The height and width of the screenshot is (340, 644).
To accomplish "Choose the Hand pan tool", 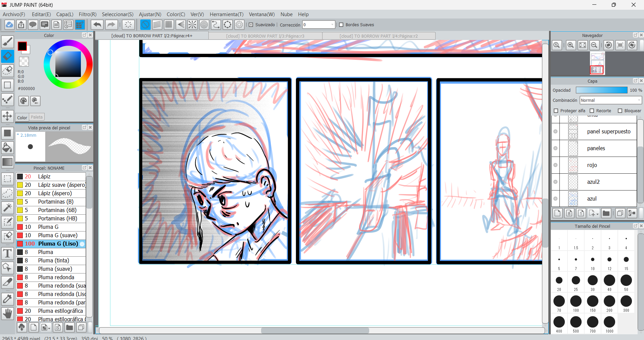I will tap(7, 314).
